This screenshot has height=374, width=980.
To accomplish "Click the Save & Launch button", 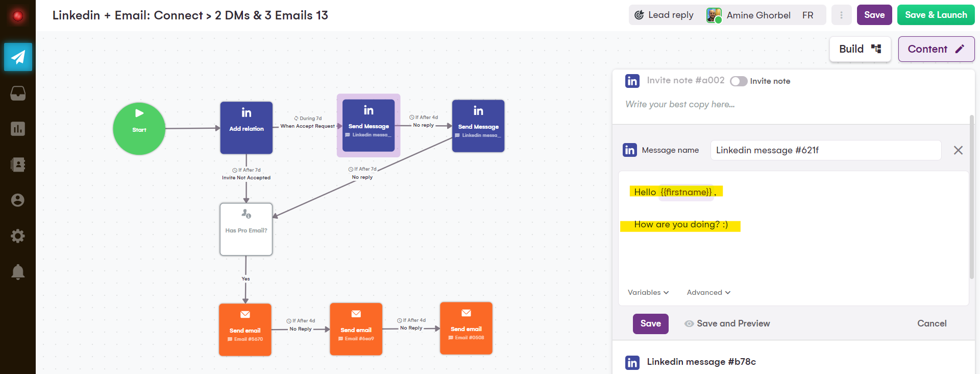I will point(936,15).
